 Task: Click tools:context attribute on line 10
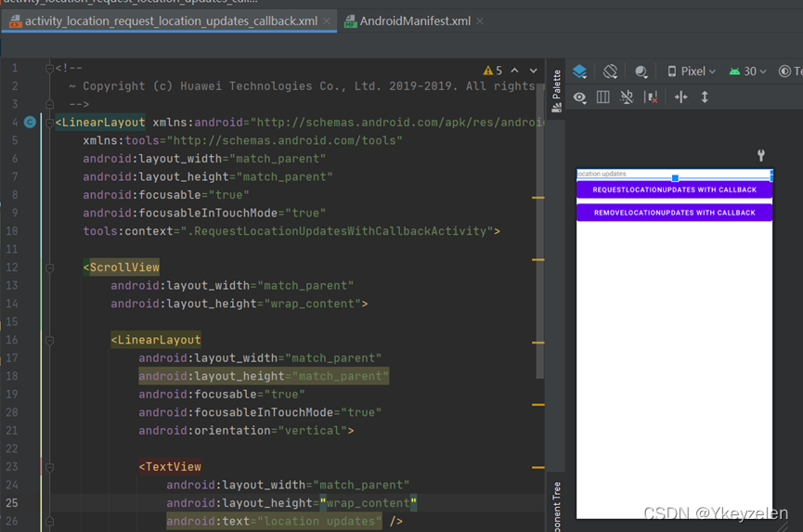[287, 231]
